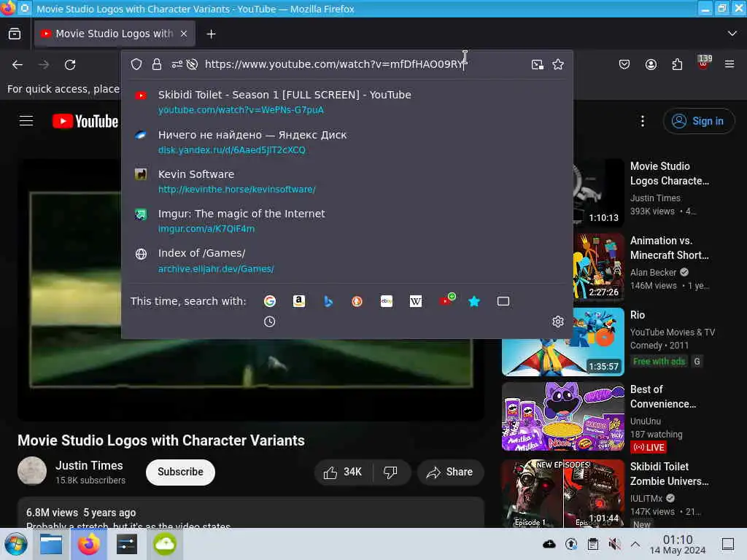Viewport: 747px width, 560px height.
Task: Open YouTube settings three-dot menu
Action: 642,121
